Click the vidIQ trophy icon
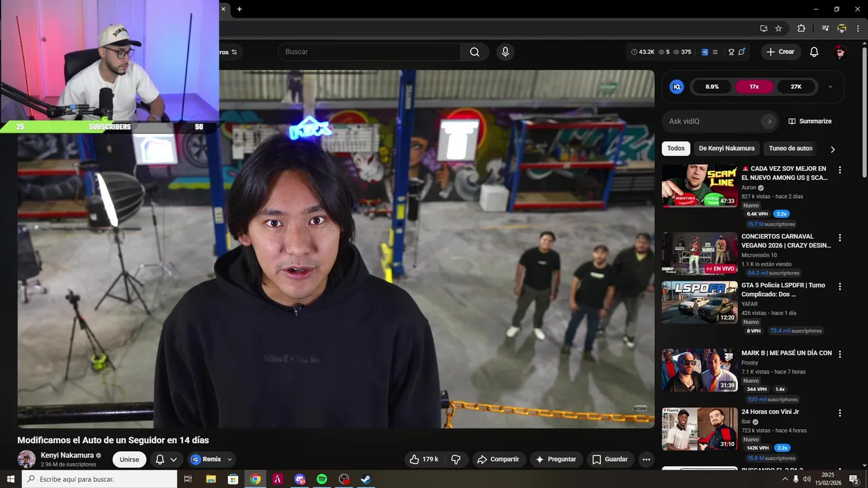868x488 pixels. pos(731,52)
